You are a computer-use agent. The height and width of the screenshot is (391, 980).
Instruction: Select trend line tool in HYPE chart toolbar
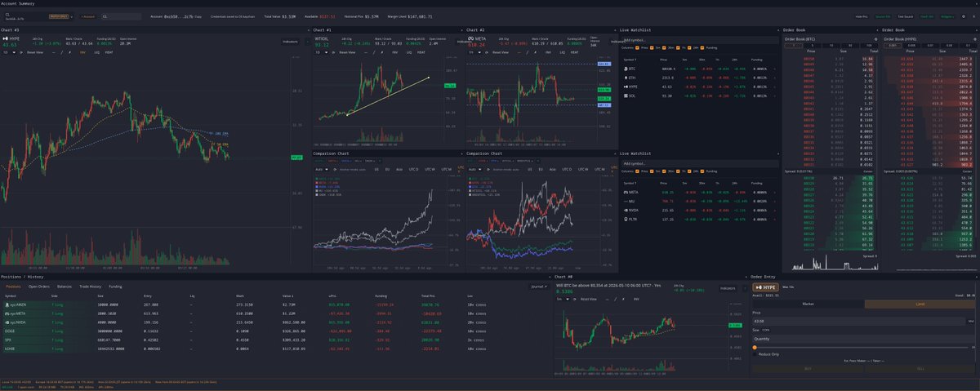[x=62, y=52]
